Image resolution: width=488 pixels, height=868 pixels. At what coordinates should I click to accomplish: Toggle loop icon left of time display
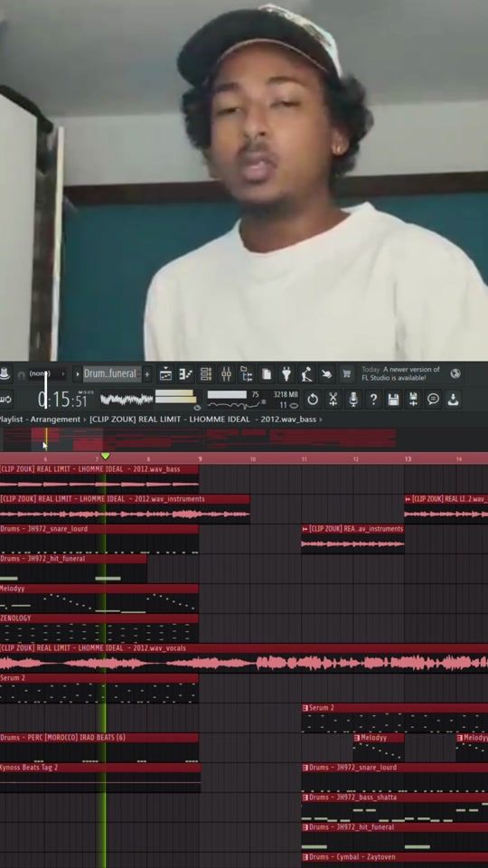pos(6,399)
